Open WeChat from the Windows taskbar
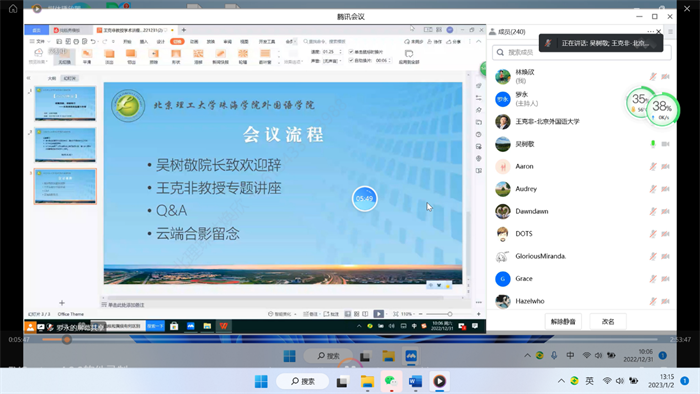Viewport: 700px width, 394px height. coord(391,381)
